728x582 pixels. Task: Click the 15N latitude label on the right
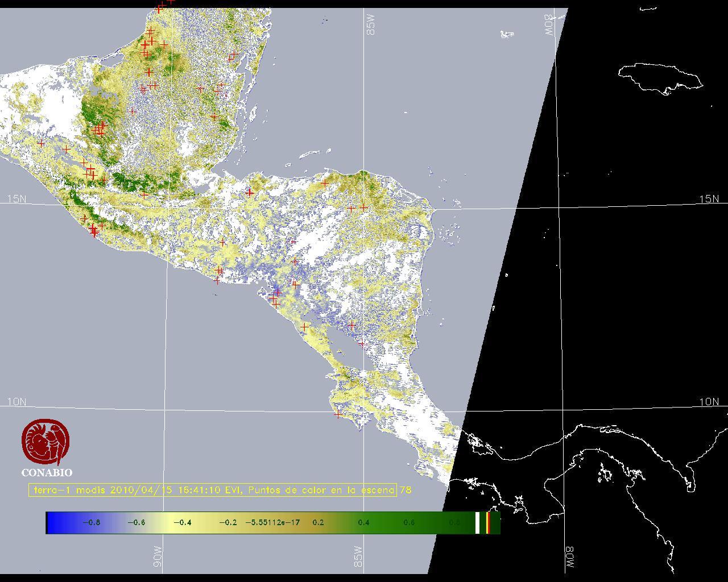(709, 199)
